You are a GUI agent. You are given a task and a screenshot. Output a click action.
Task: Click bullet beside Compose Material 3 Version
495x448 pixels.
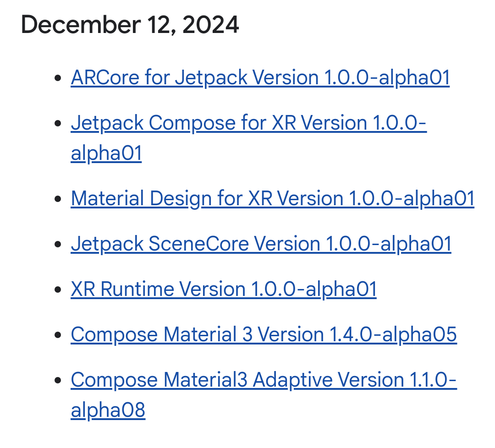coord(58,335)
